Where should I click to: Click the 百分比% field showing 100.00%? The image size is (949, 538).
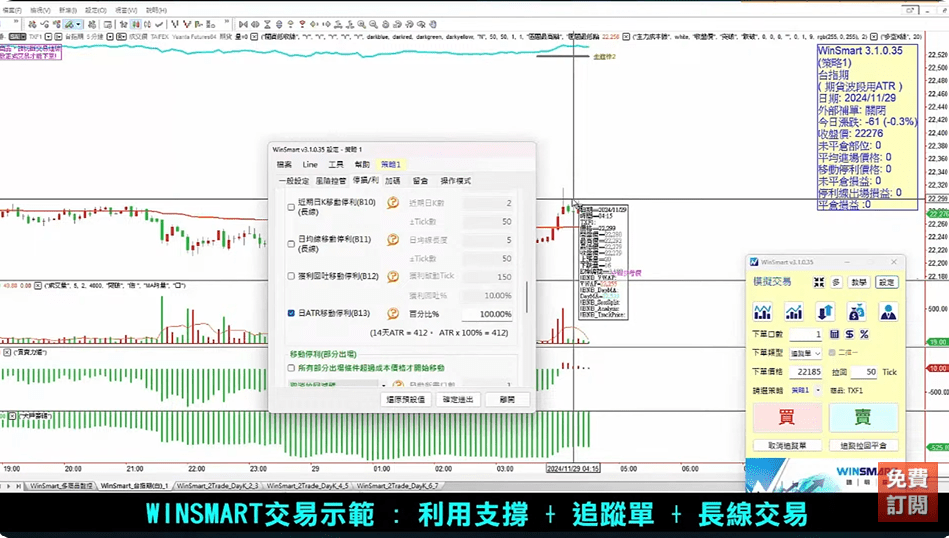click(488, 314)
